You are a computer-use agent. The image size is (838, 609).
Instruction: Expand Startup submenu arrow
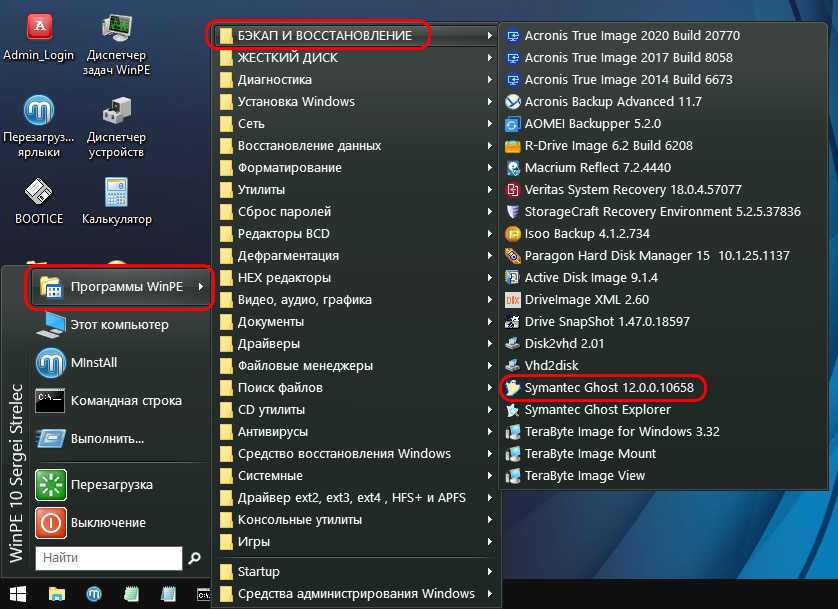[490, 572]
